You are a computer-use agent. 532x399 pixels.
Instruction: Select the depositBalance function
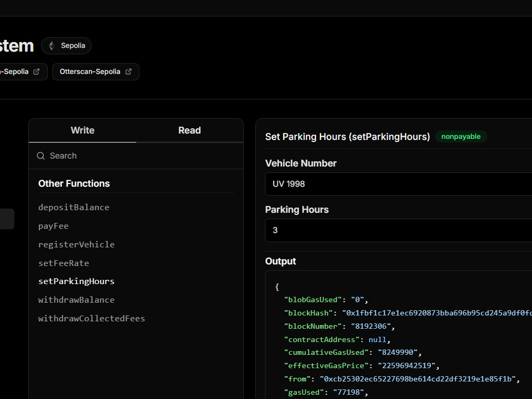pos(73,207)
